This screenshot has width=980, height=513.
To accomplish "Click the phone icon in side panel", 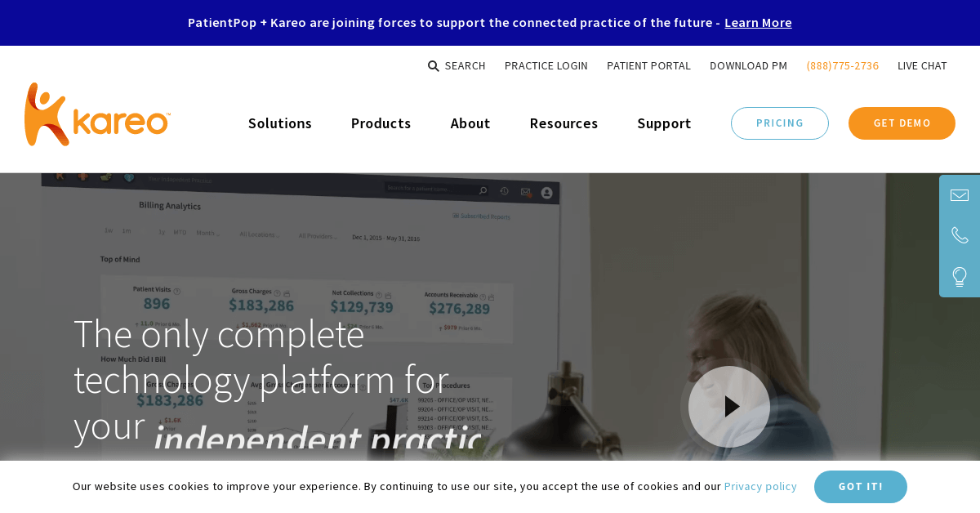I will pos(960,235).
